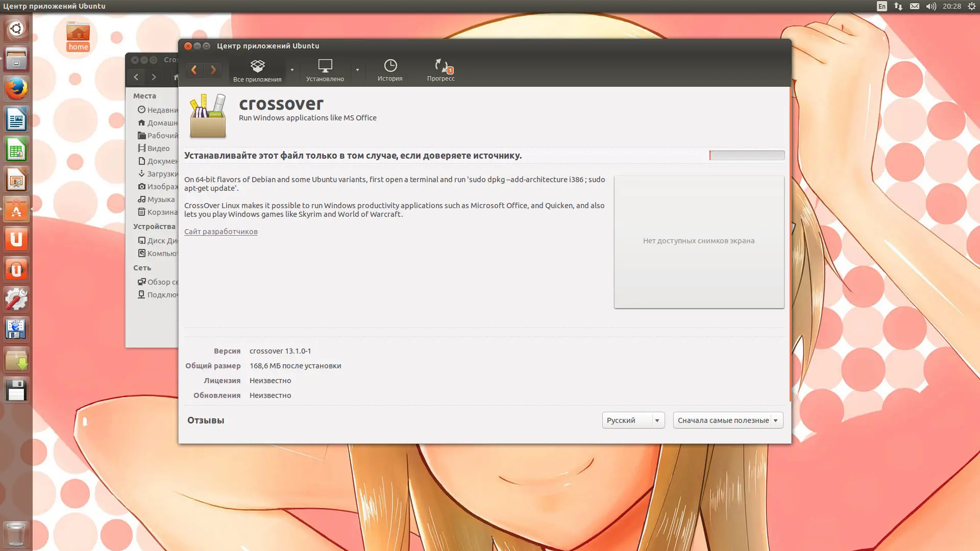Click the empty screenshots placeholder
The height and width of the screenshot is (551, 980).
coord(699,241)
